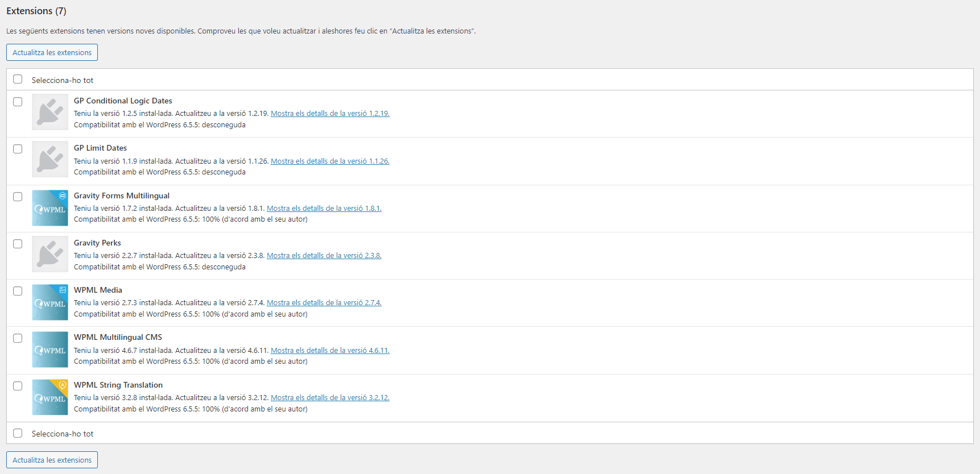Click the Gravity Perks title
The width and height of the screenshot is (980, 474).
tap(97, 243)
